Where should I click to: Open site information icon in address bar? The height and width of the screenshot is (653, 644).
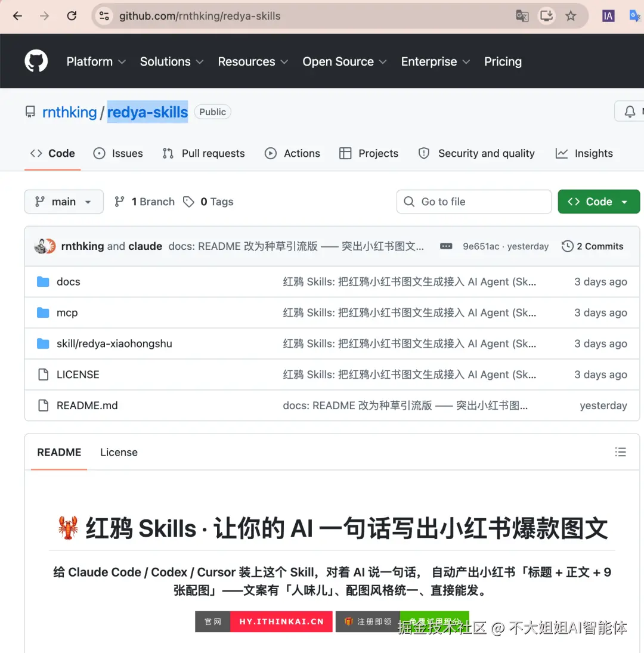tap(104, 16)
